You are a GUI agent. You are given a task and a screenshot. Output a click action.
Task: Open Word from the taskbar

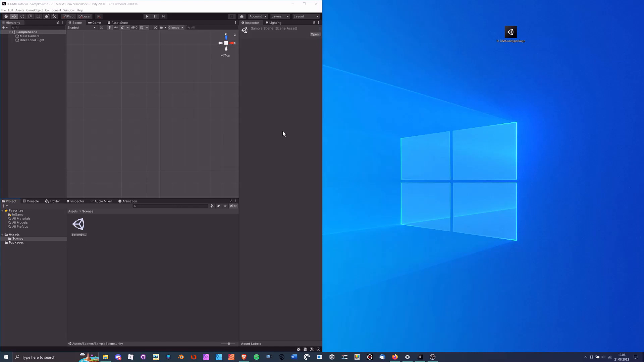(294, 357)
